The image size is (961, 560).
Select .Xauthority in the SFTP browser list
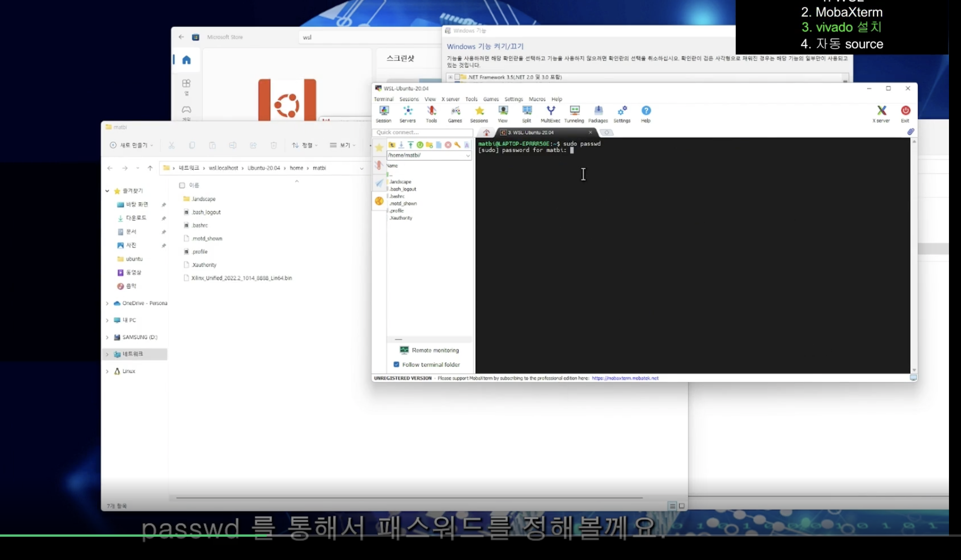pos(401,218)
